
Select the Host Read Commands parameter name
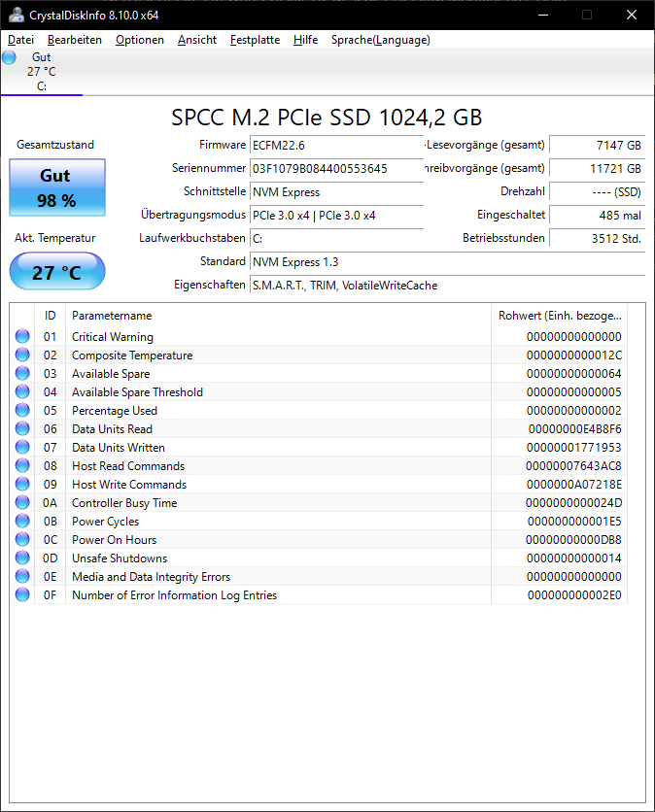pyautogui.click(x=128, y=466)
